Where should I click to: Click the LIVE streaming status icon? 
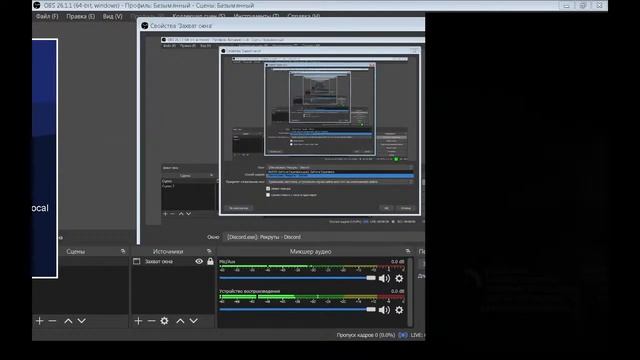point(403,335)
